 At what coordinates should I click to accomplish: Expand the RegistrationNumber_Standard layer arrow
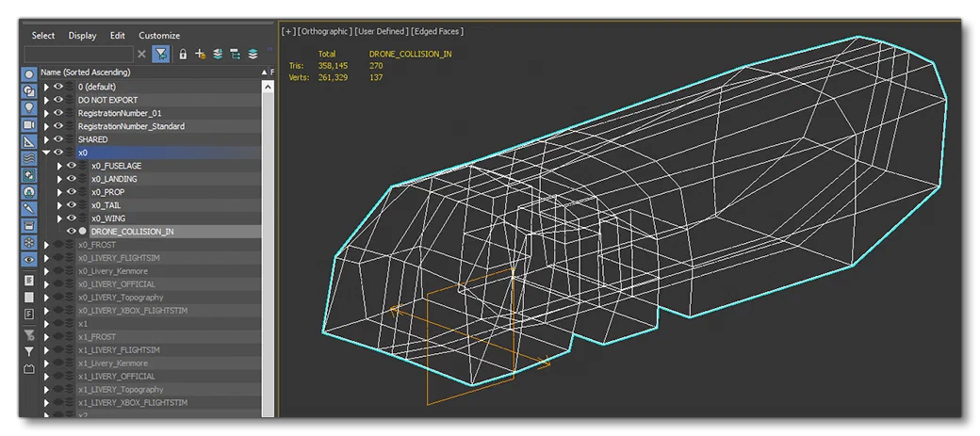coord(46,126)
